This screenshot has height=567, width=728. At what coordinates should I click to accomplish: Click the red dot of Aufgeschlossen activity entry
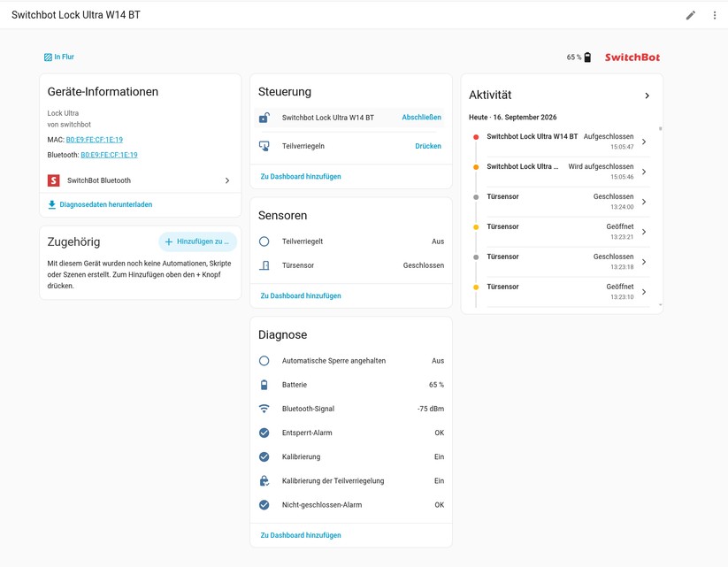pos(476,137)
